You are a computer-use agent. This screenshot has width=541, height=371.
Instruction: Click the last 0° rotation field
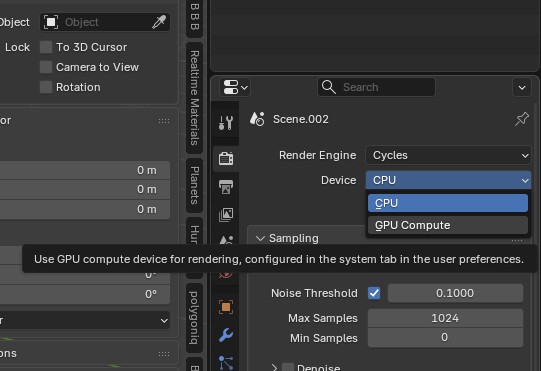point(85,294)
